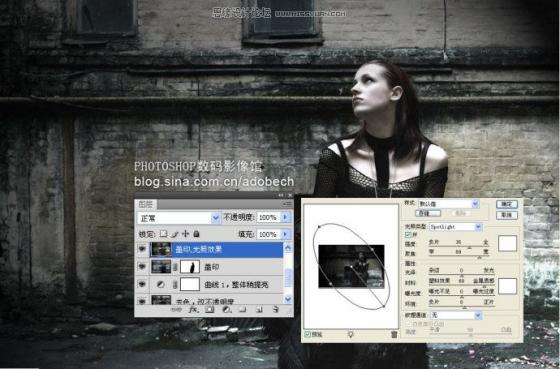Image resolution: width=560 pixels, height=369 pixels.
Task: Expand the texture channel dropdown set to 无
Action: click(x=456, y=315)
